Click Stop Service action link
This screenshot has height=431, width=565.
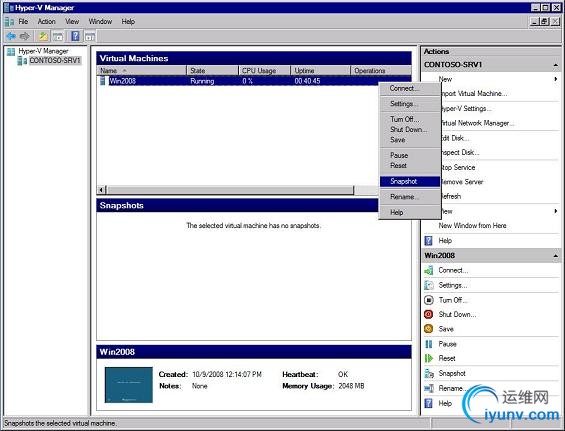(458, 168)
